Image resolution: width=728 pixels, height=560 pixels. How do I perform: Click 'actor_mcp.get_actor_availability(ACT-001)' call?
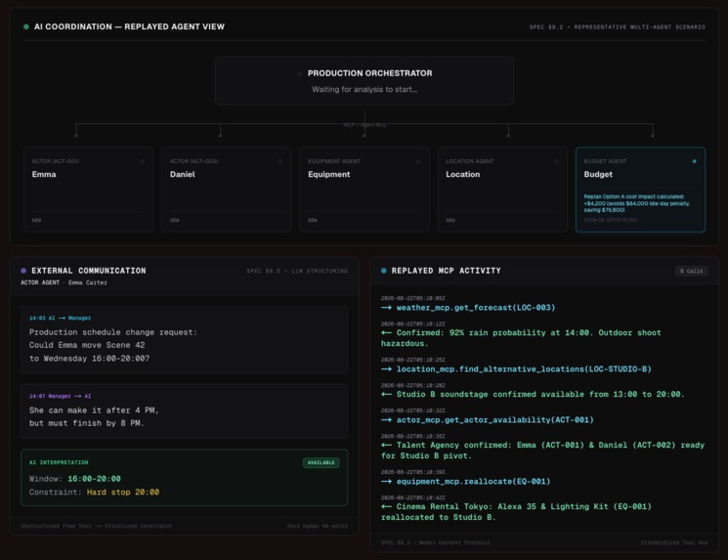(494, 420)
